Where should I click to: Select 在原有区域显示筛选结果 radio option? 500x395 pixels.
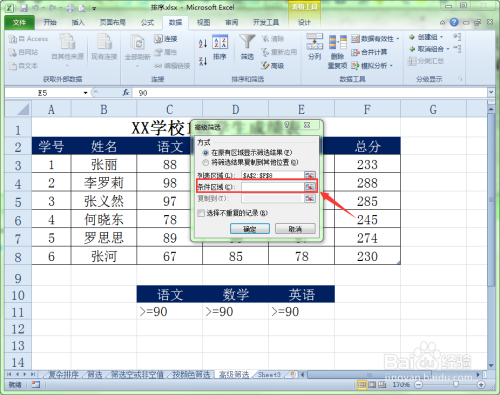pyautogui.click(x=206, y=153)
